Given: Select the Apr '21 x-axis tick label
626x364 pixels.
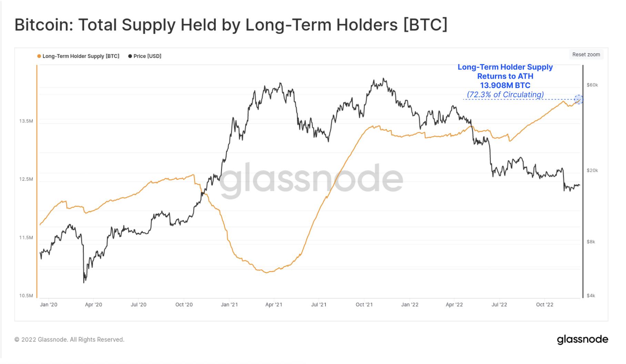Looking at the screenshot, I should click(x=274, y=305).
